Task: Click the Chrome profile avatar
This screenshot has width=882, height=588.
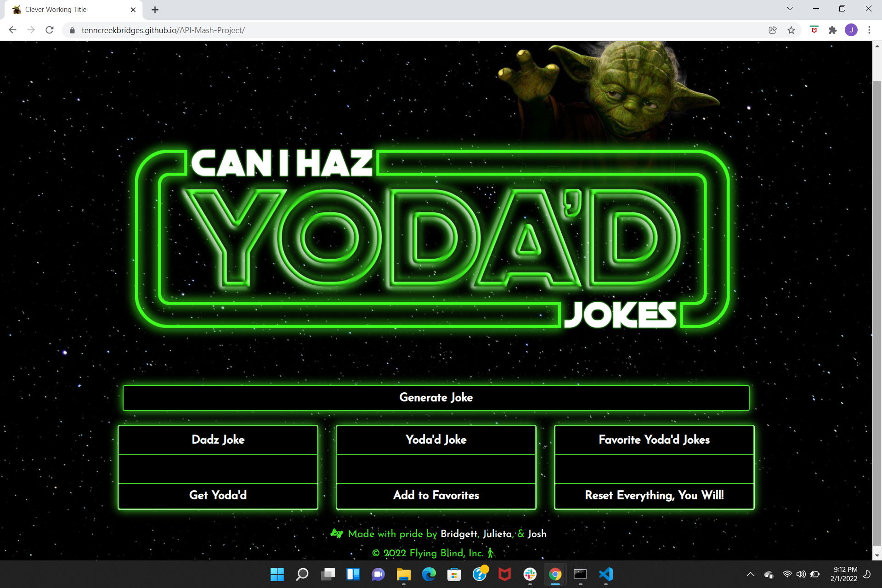Action: point(852,30)
